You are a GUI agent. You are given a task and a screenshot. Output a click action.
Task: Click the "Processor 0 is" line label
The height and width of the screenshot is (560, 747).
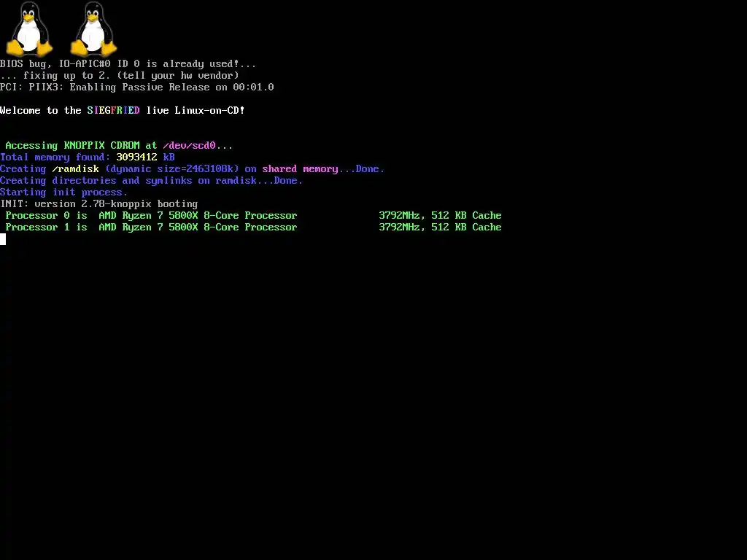(x=46, y=215)
